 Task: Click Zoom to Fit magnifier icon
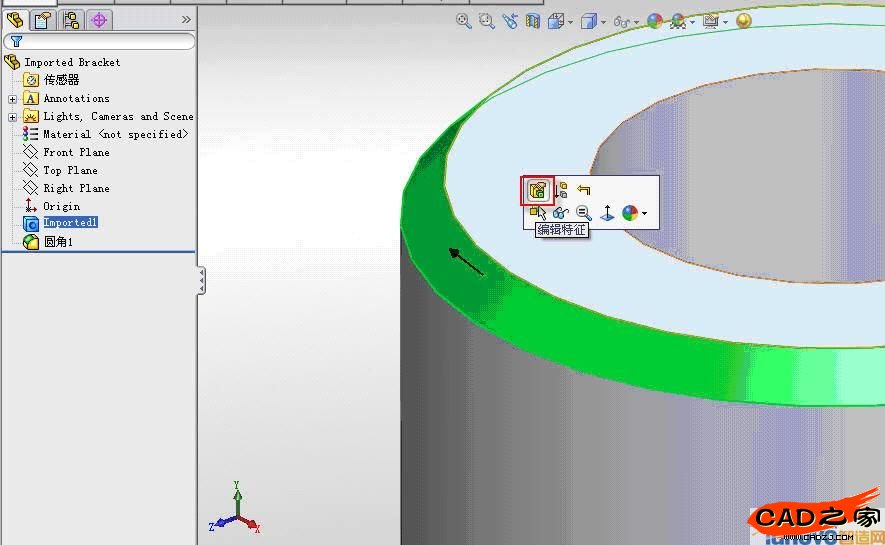click(464, 21)
